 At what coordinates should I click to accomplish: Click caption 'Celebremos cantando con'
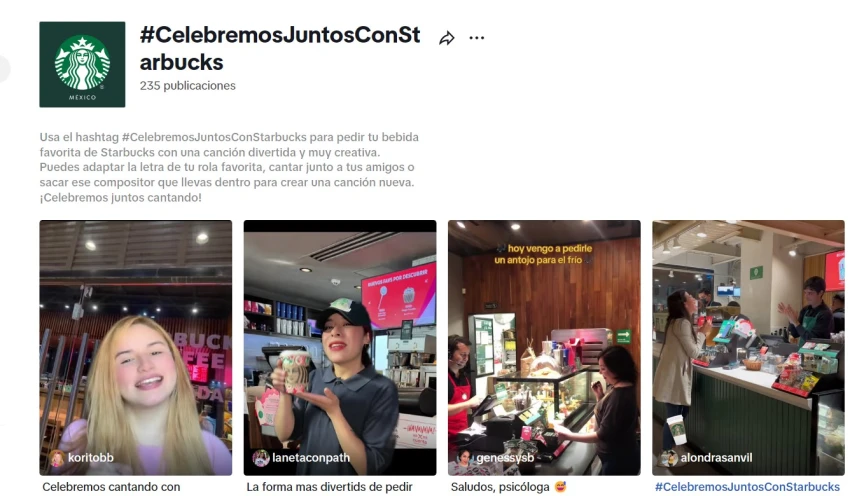click(x=111, y=487)
